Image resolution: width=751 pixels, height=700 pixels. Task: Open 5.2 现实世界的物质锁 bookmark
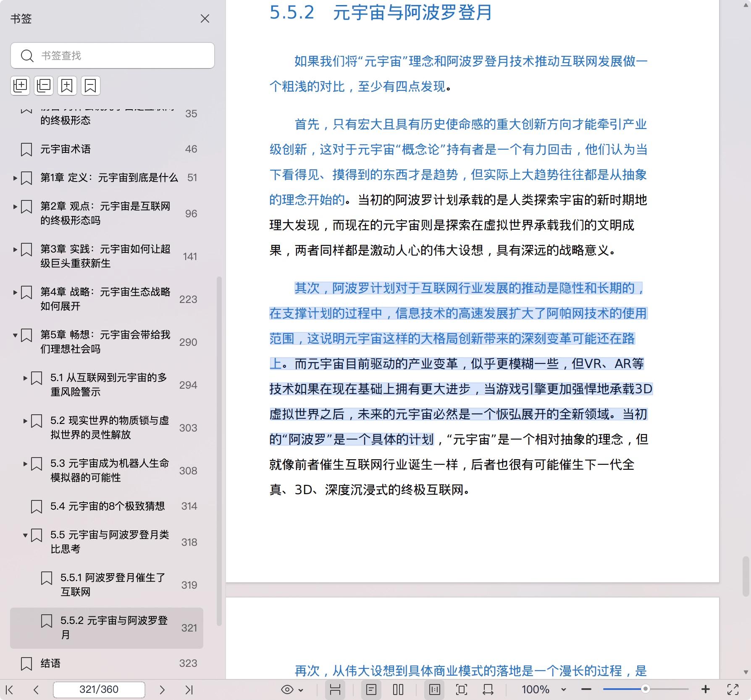pyautogui.click(x=110, y=428)
